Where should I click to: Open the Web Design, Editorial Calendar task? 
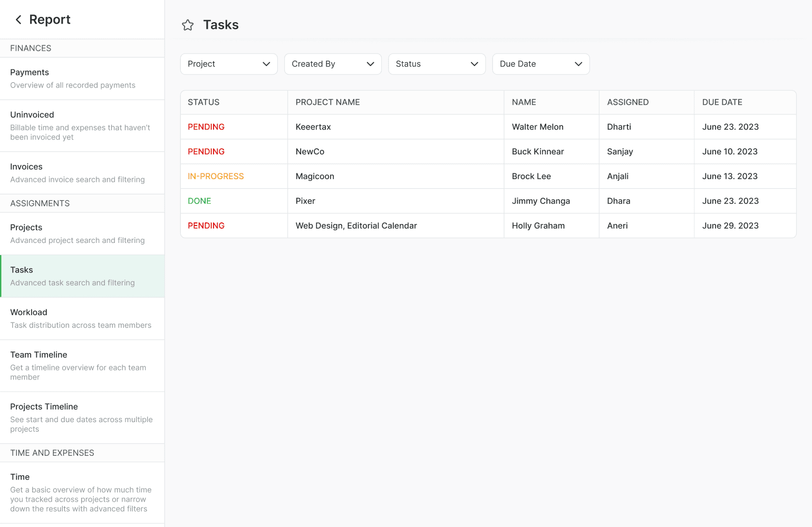(356, 226)
